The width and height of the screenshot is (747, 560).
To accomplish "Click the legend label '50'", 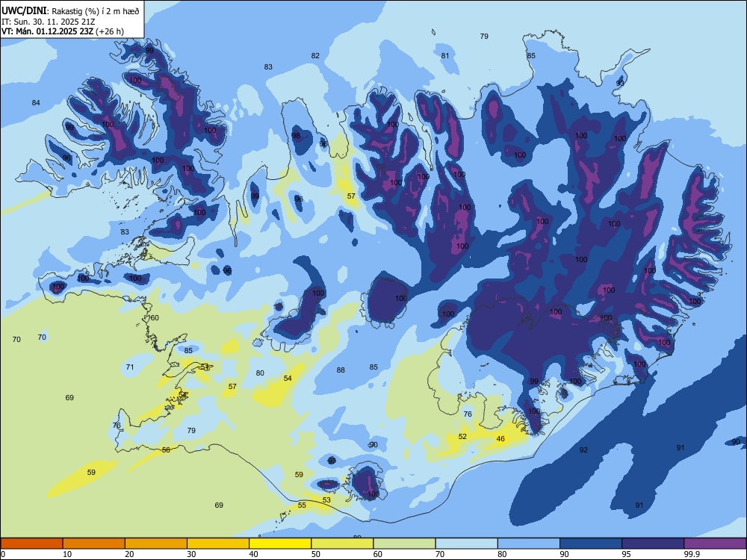I will [316, 554].
